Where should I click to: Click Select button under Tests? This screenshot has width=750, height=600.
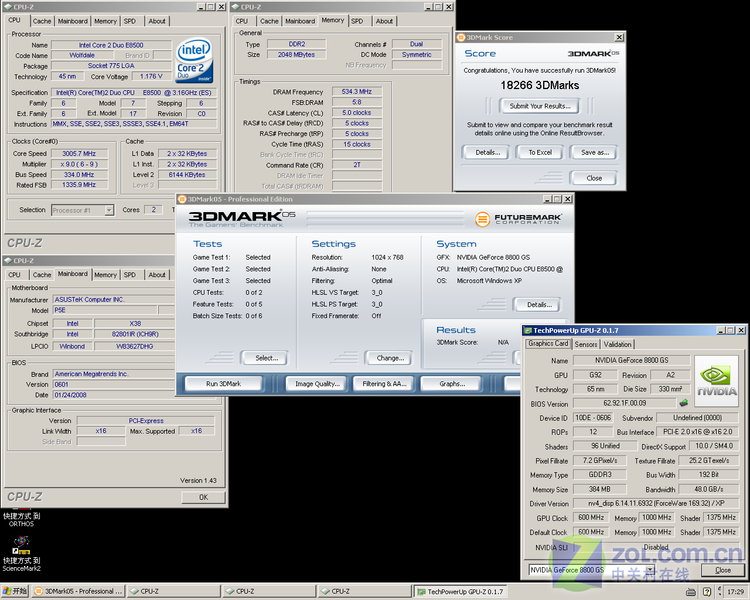pos(266,358)
